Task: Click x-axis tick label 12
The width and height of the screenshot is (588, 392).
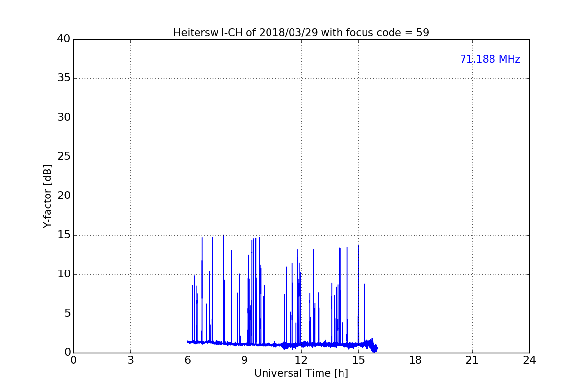Action: 301,360
